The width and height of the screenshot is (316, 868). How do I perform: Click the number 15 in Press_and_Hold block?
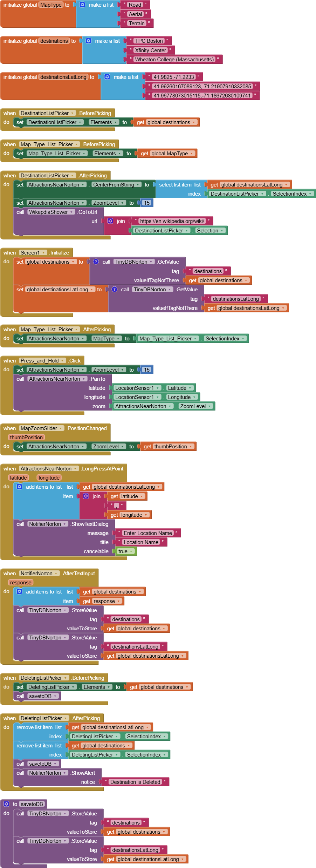pyautogui.click(x=146, y=370)
